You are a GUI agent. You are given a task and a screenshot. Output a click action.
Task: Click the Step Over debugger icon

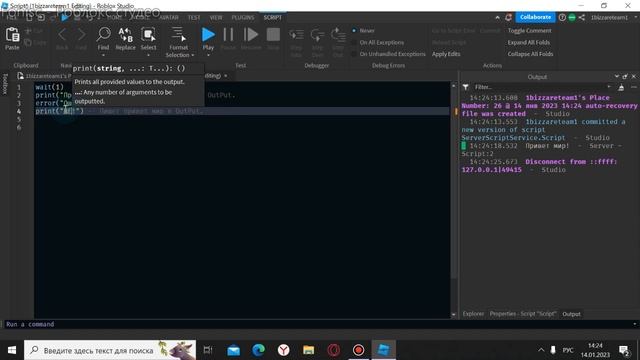(317, 36)
